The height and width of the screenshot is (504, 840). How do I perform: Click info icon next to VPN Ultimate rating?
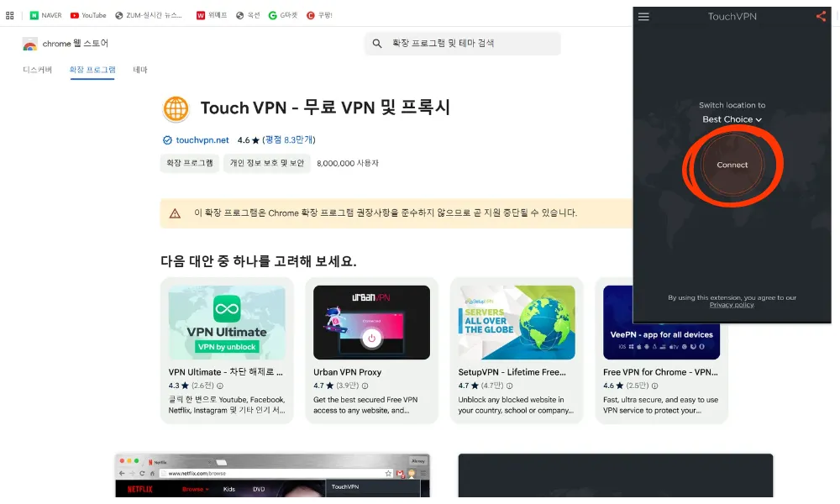point(219,386)
